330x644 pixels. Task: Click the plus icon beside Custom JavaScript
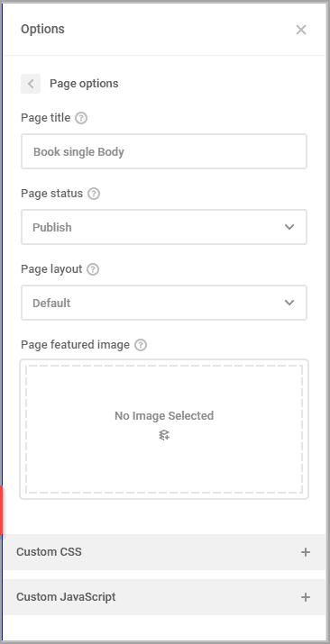pyautogui.click(x=306, y=597)
